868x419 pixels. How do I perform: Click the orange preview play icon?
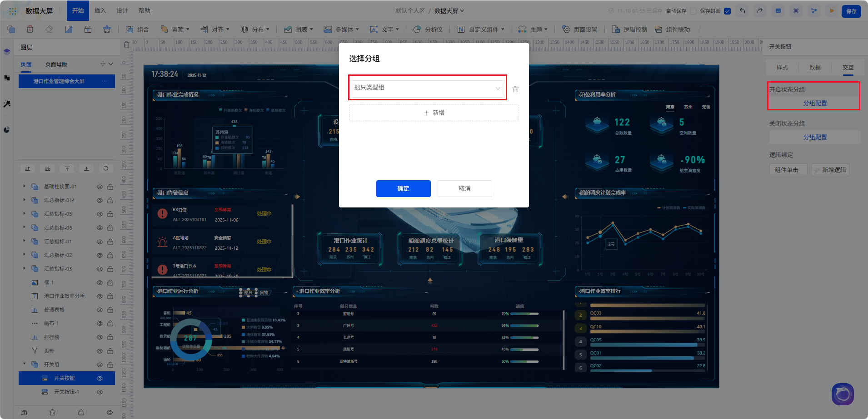tap(832, 11)
